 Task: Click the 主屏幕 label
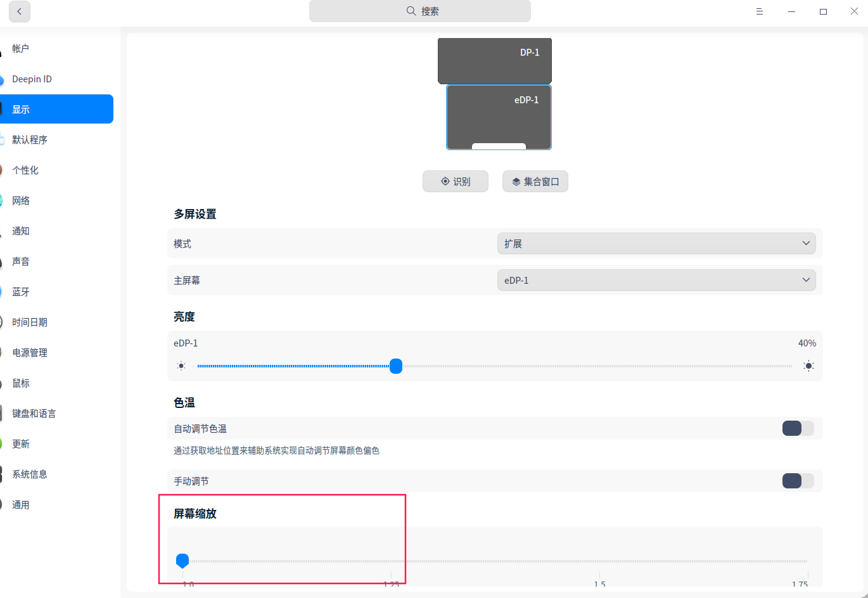point(187,281)
